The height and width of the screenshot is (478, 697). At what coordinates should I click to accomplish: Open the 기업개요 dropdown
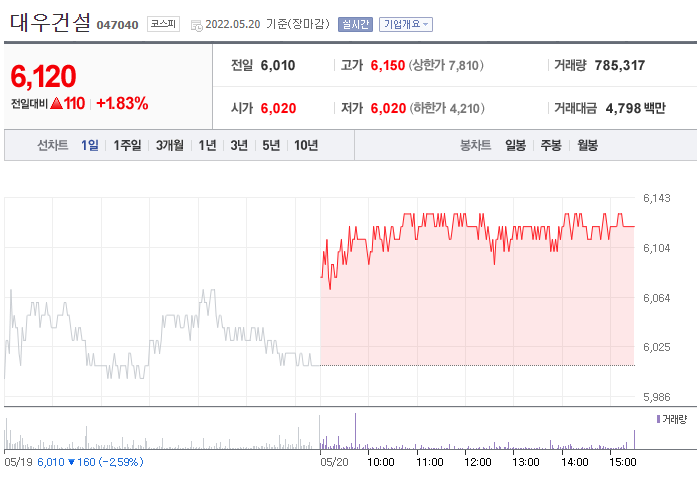click(406, 24)
